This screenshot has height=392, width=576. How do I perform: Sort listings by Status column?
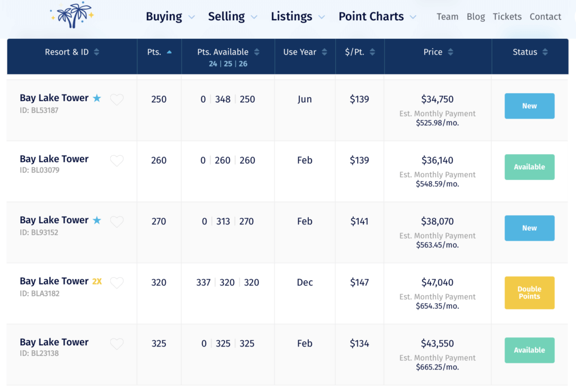click(x=545, y=52)
